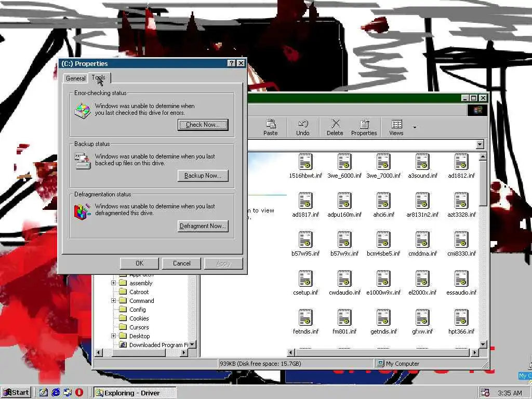The image size is (532, 399).
Task: Open the 1516hbwt.inf file icon
Action: click(x=305, y=162)
